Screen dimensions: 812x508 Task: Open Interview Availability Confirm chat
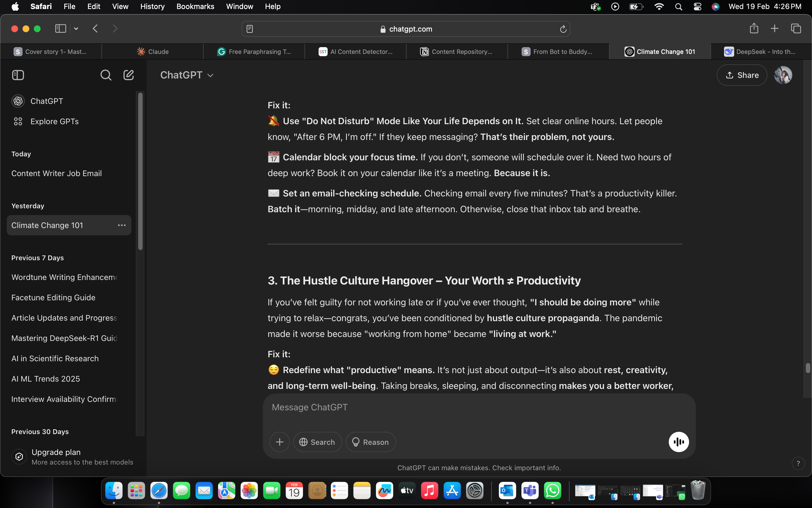(69, 399)
